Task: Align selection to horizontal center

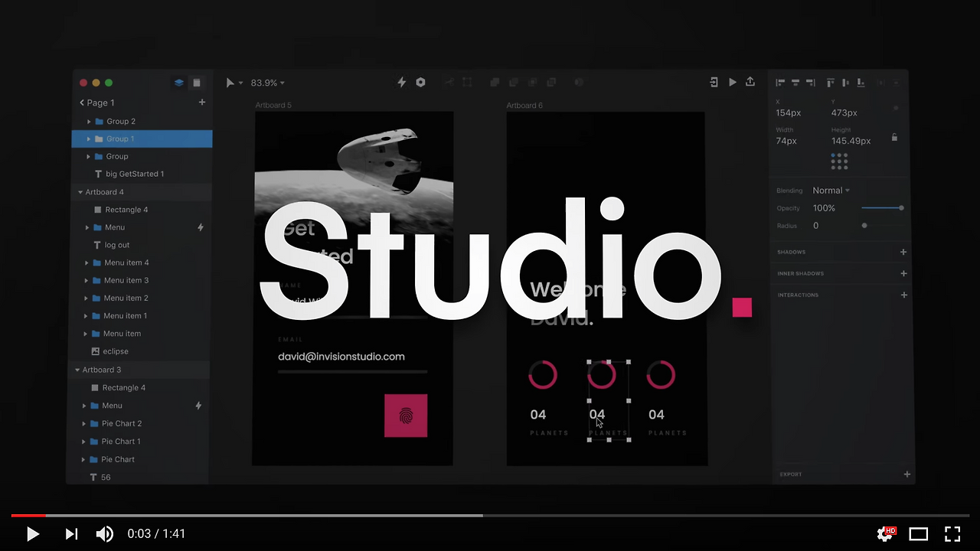Action: [x=795, y=83]
